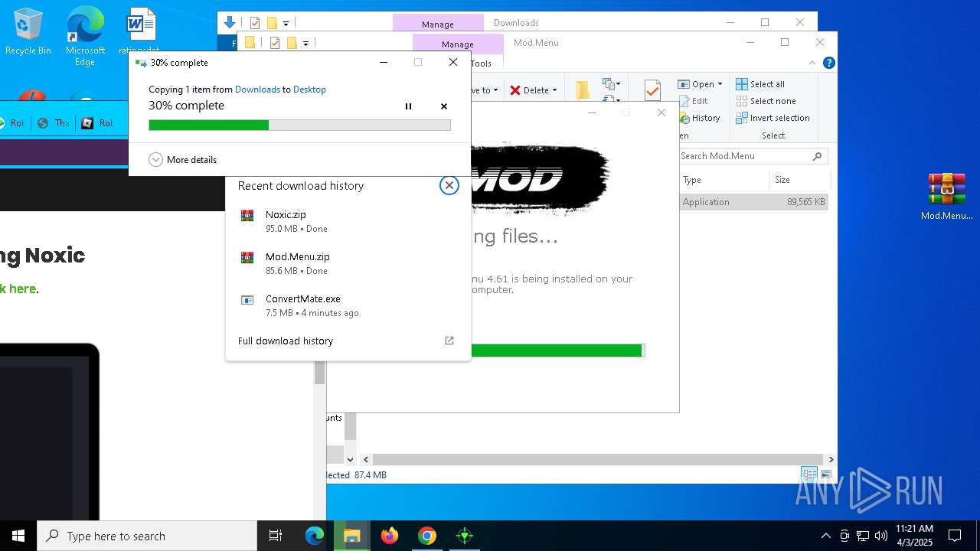Open the Desktop link in copy dialog
This screenshot has height=551, width=980.
click(309, 90)
